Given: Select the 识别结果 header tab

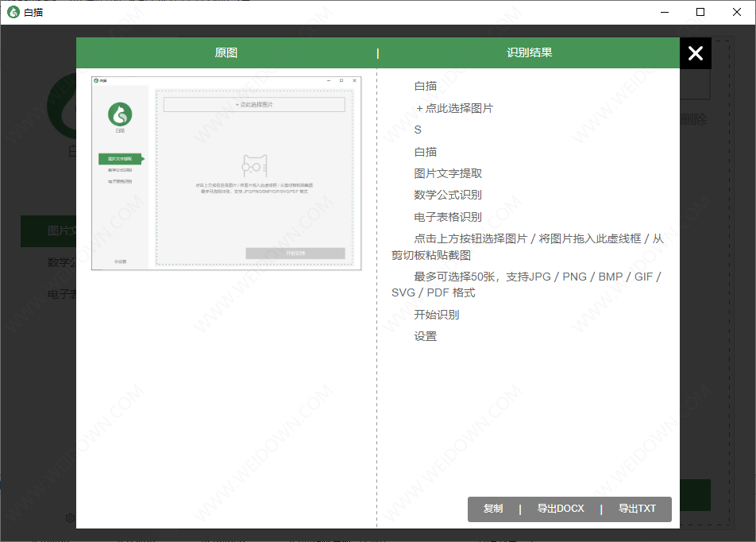Looking at the screenshot, I should point(530,52).
